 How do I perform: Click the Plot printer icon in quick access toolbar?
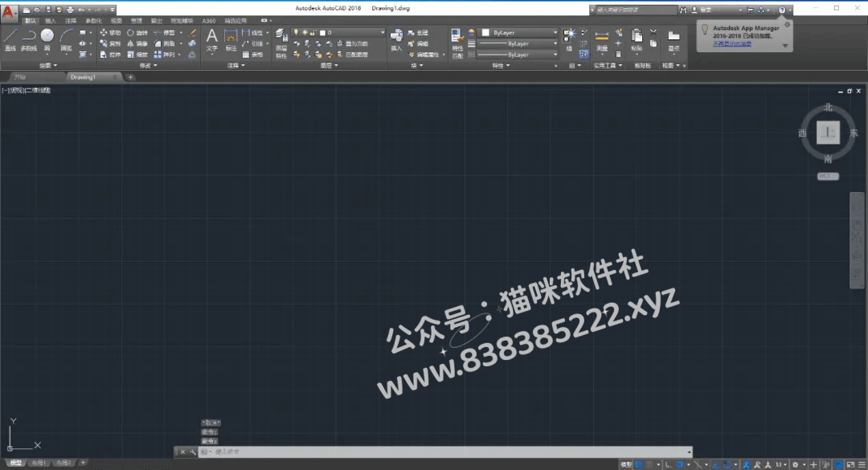pyautogui.click(x=70, y=10)
